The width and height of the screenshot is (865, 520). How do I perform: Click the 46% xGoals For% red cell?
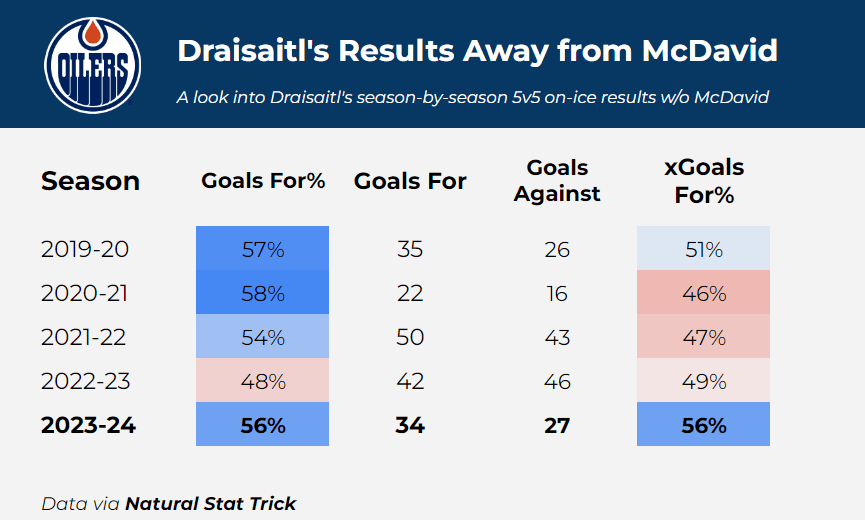tap(703, 293)
